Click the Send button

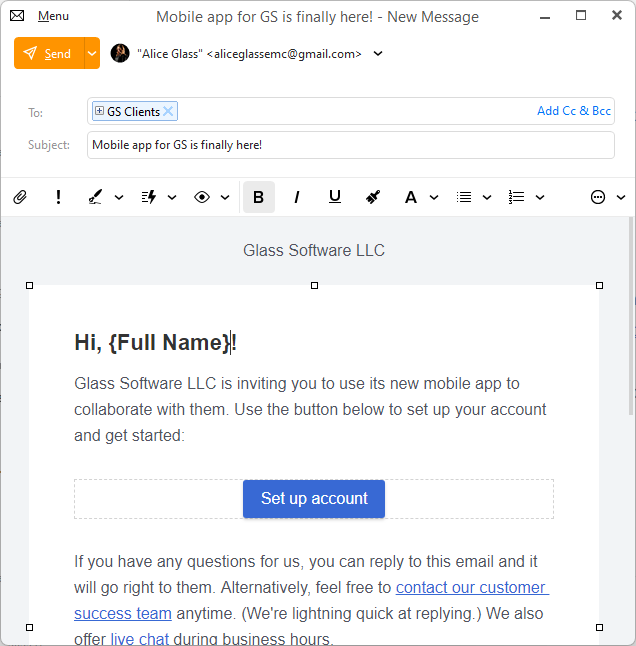49,53
